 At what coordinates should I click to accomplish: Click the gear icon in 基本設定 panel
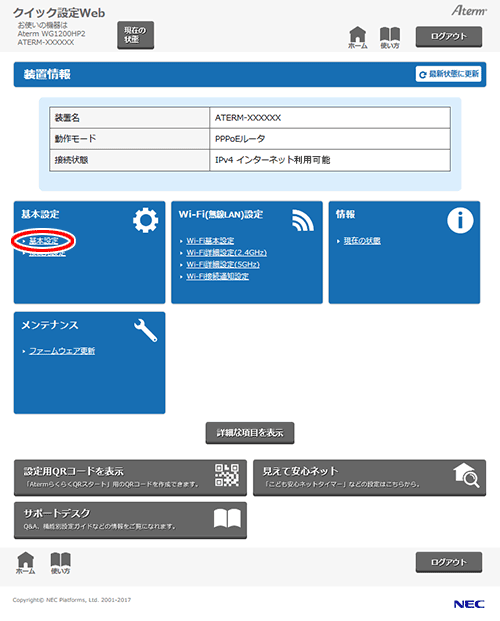click(x=145, y=220)
